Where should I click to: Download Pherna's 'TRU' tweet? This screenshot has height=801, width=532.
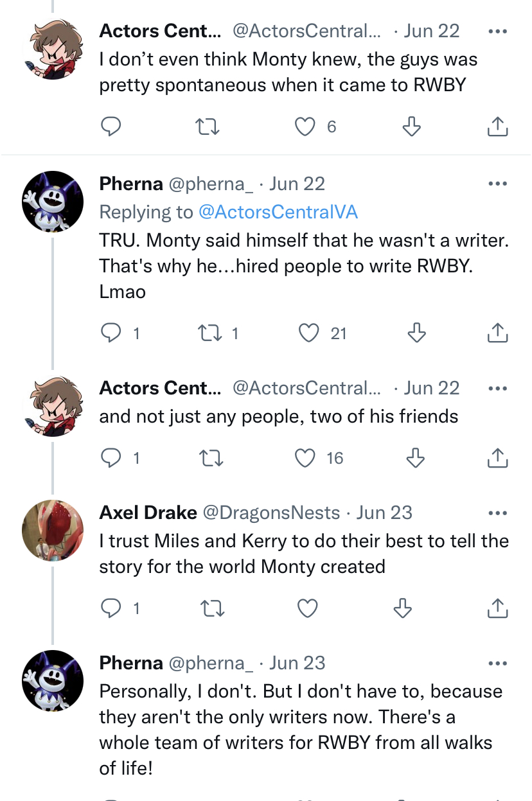tap(416, 332)
